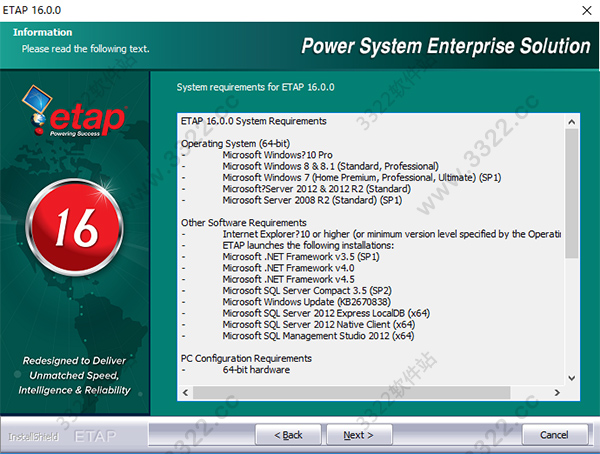Click 'Microsoft Windows Update (KB2670838)' line

click(307, 302)
